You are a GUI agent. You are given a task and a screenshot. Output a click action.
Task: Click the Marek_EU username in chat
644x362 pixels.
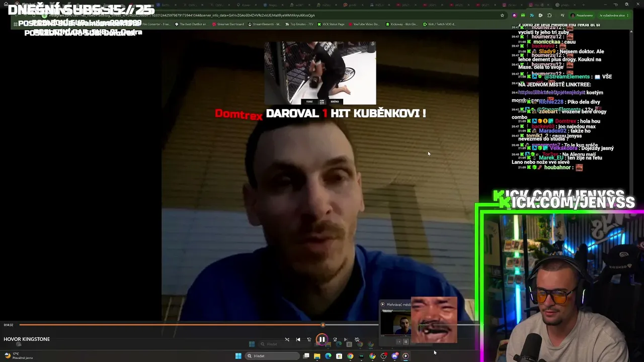pos(551,158)
